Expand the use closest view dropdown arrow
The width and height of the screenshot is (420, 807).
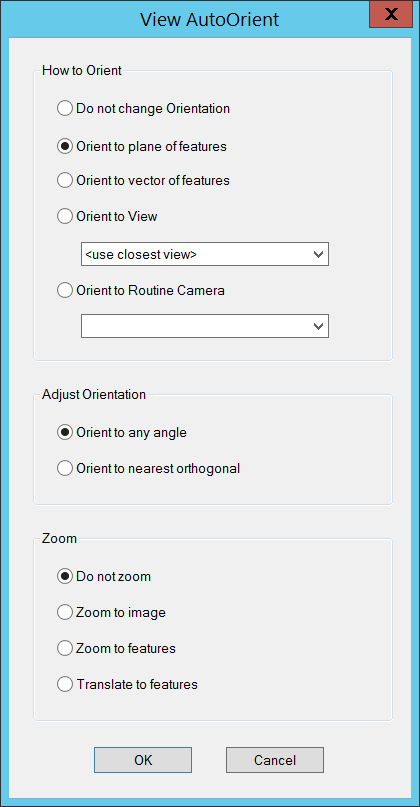pos(319,254)
